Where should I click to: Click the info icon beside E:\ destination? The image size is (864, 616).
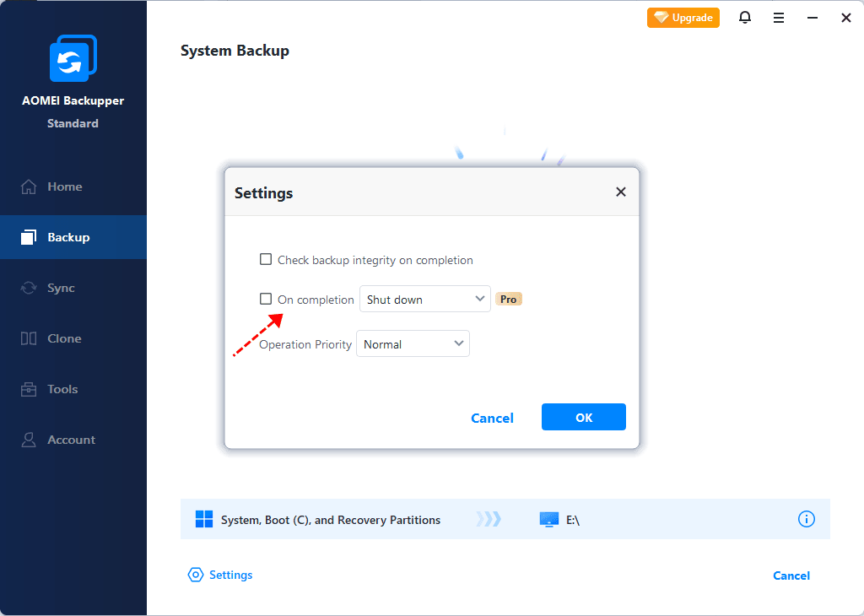[x=807, y=519]
